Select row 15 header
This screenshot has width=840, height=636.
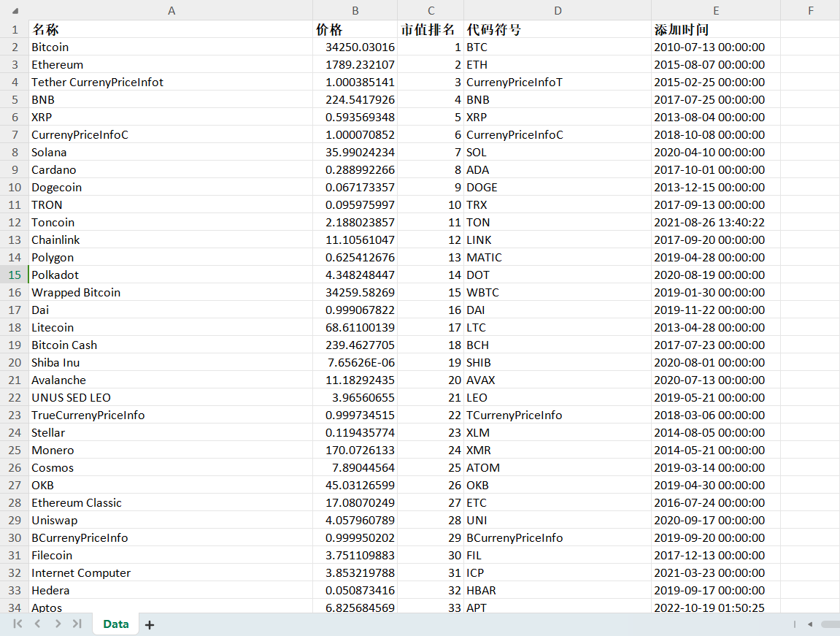pos(15,275)
